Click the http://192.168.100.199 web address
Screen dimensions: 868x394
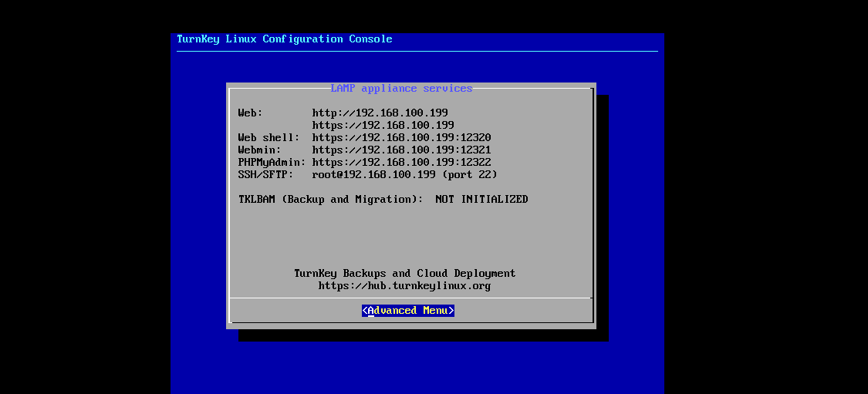point(380,113)
